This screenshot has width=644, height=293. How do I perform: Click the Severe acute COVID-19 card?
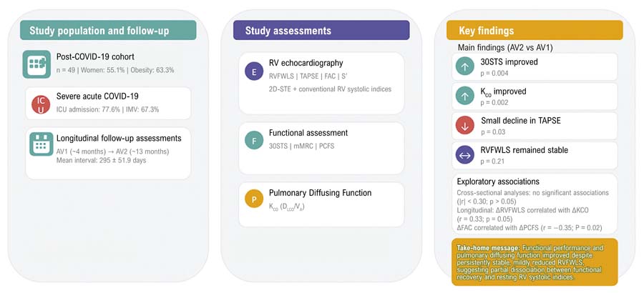108,104
